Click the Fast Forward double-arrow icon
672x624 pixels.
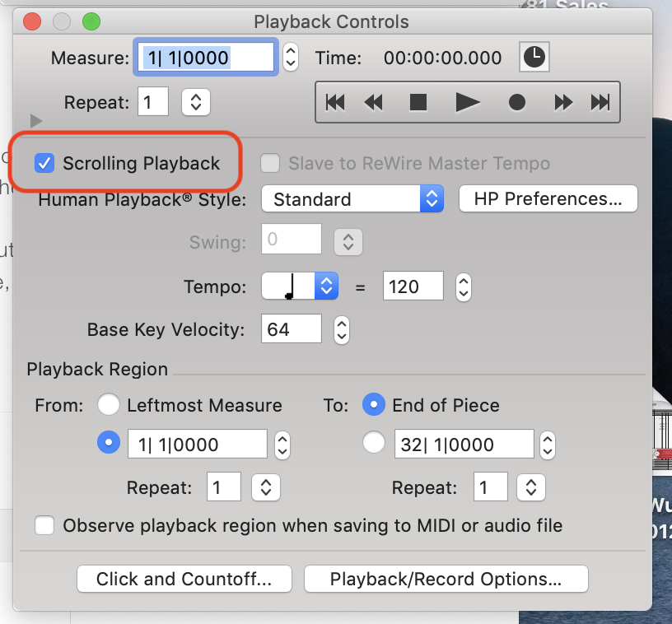point(563,102)
